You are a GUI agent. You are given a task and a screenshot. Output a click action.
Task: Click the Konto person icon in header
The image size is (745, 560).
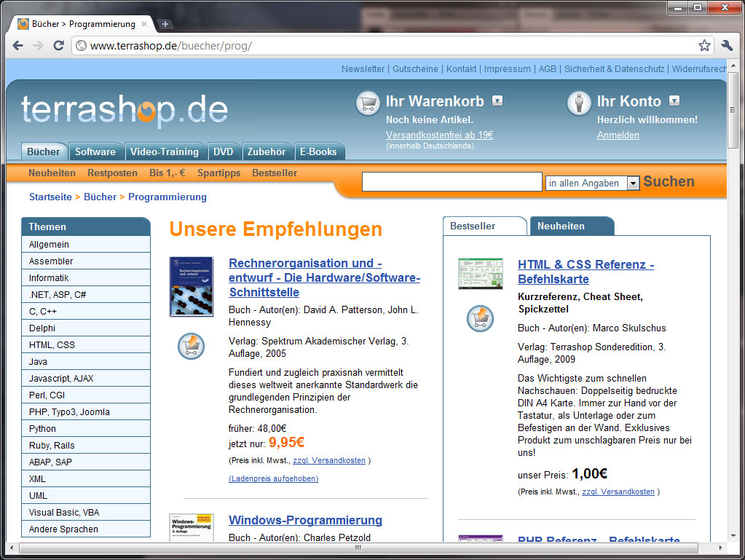(579, 103)
